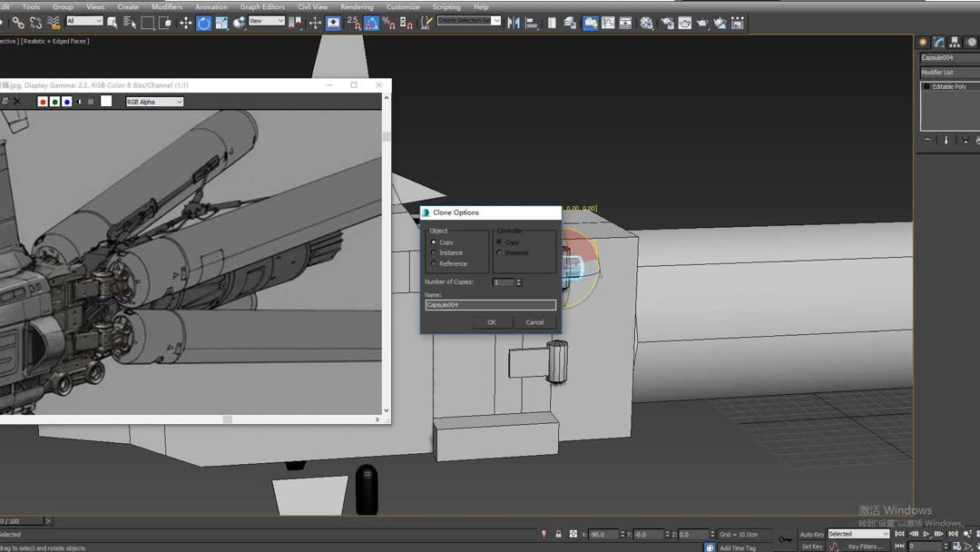Select Instance under Controller
Image resolution: width=980 pixels, height=552 pixels.
click(x=499, y=253)
